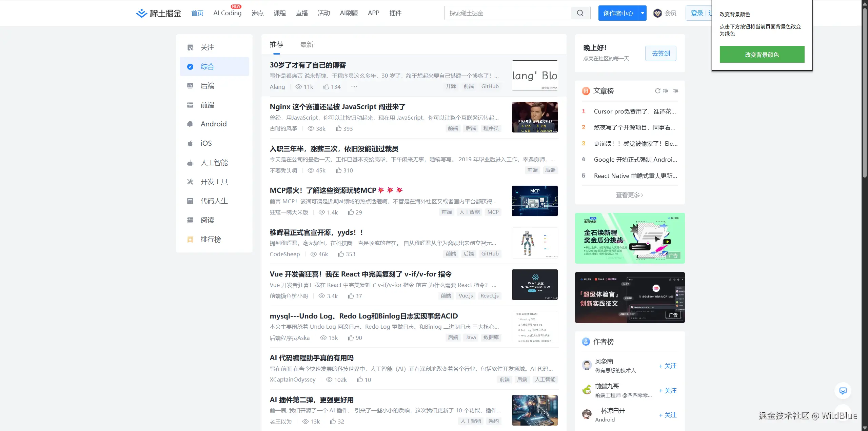Screen dimensions: 868x431
Task: Expand 查看更多 under the article ranking
Action: 629,195
